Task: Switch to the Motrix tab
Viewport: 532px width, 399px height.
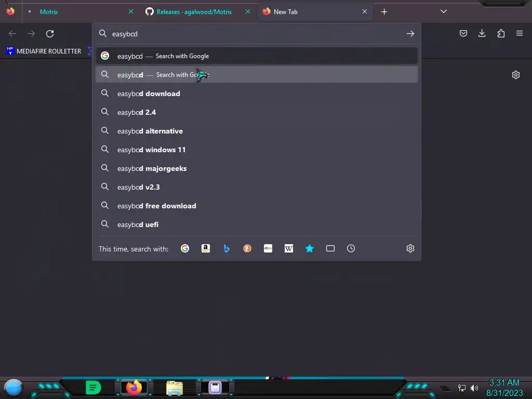Action: point(79,12)
